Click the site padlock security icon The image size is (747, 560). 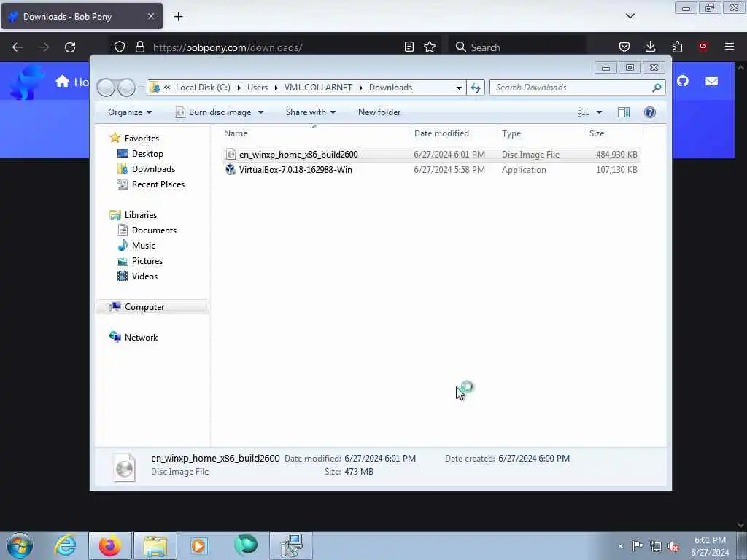(x=139, y=47)
